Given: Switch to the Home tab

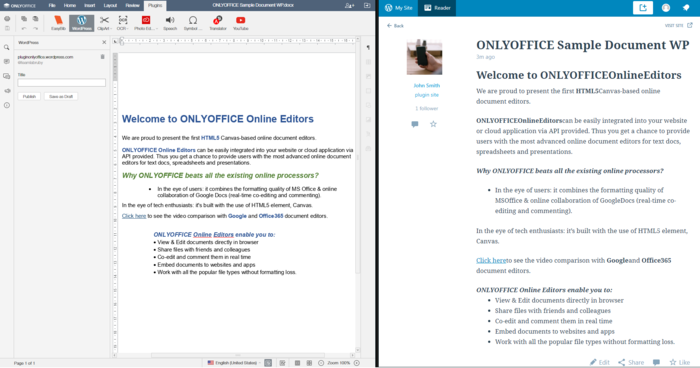Looking at the screenshot, I should (70, 6).
